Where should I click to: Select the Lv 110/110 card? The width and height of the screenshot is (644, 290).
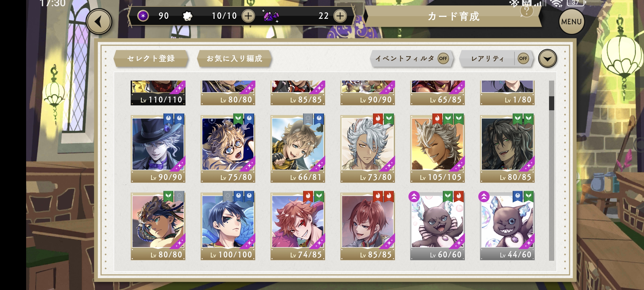158,93
